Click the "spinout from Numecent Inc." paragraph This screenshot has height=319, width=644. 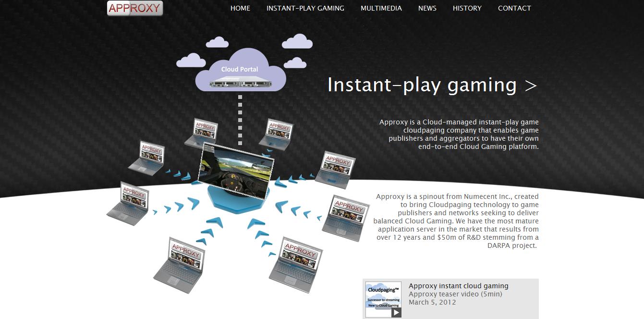coord(456,221)
